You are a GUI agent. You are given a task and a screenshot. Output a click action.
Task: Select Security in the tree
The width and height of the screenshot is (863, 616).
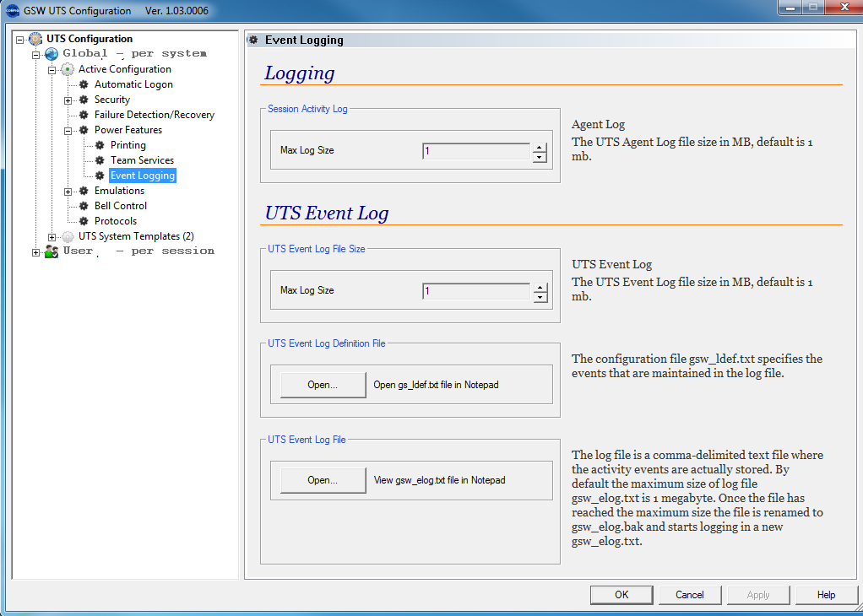[x=112, y=100]
